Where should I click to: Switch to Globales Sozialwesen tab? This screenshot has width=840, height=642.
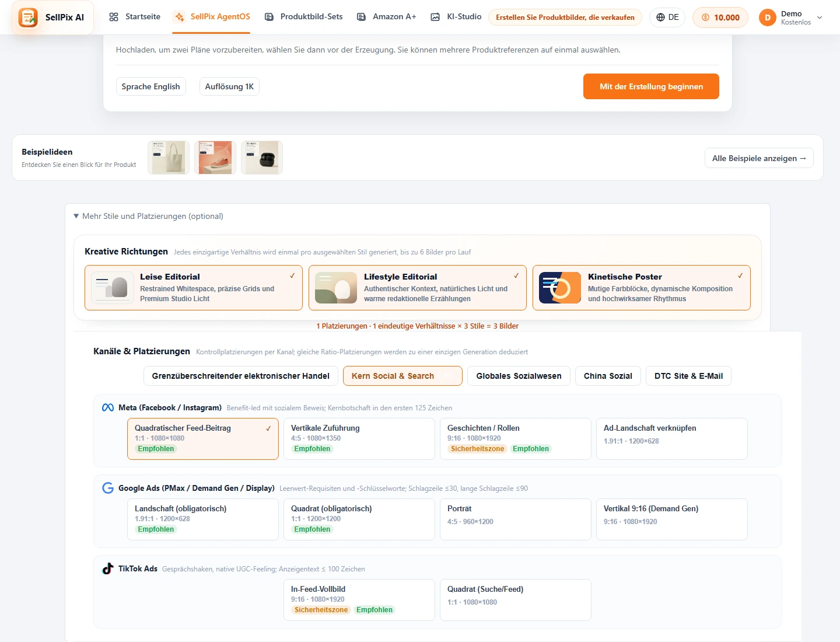point(519,376)
